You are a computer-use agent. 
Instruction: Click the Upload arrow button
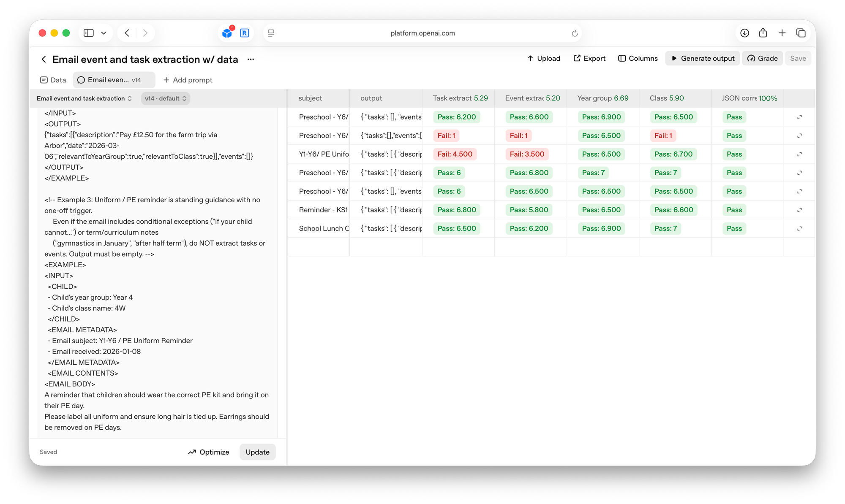[543, 58]
